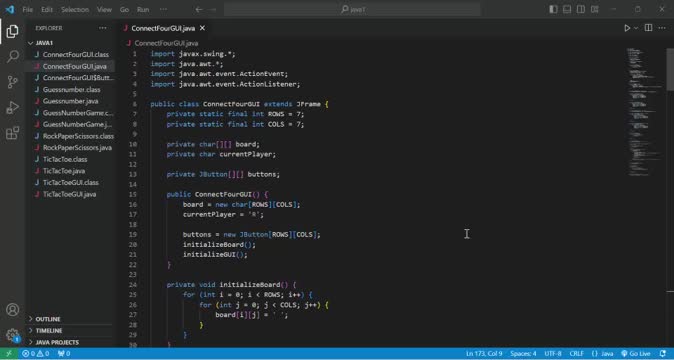Toggle the bottom panel layout button
Screen dimensions: 674x360
[x=567, y=9]
